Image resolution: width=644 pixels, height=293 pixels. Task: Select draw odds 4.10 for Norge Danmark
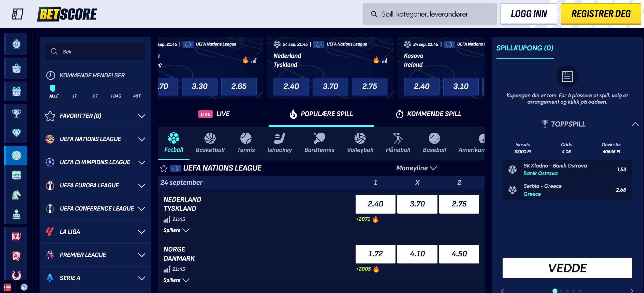417,254
